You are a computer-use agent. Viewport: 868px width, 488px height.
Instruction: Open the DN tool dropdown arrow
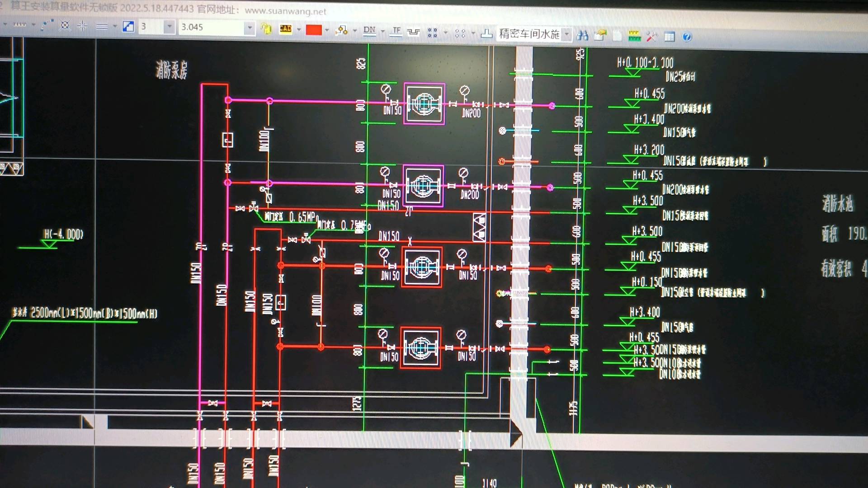[382, 31]
